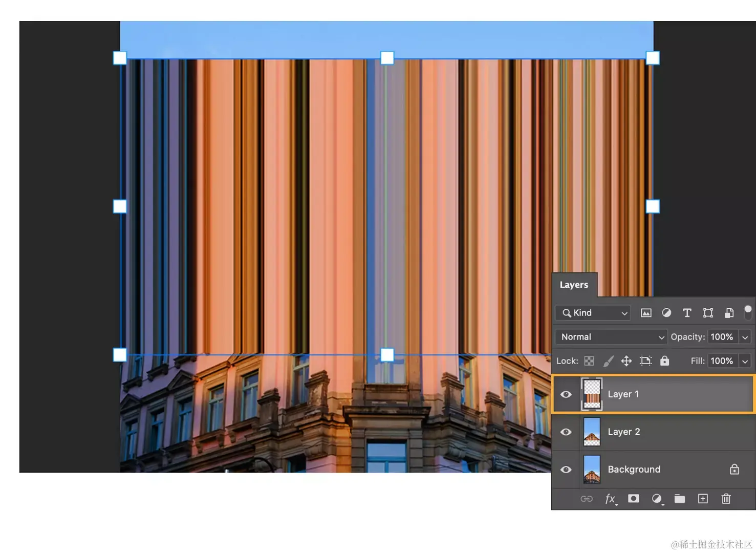This screenshot has width=756, height=553.
Task: Filter for pixel layers
Action: (645, 312)
